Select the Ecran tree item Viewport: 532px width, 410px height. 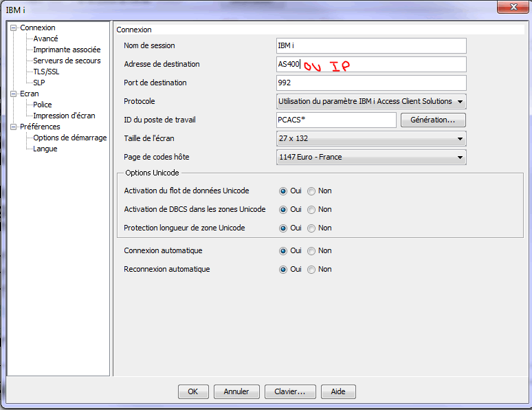click(29, 94)
